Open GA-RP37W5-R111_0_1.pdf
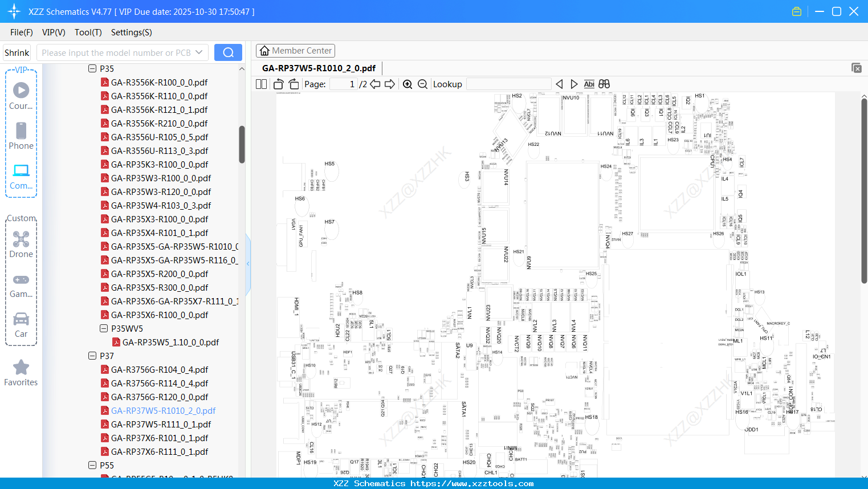Screen dimensions: 868x489 161,424
